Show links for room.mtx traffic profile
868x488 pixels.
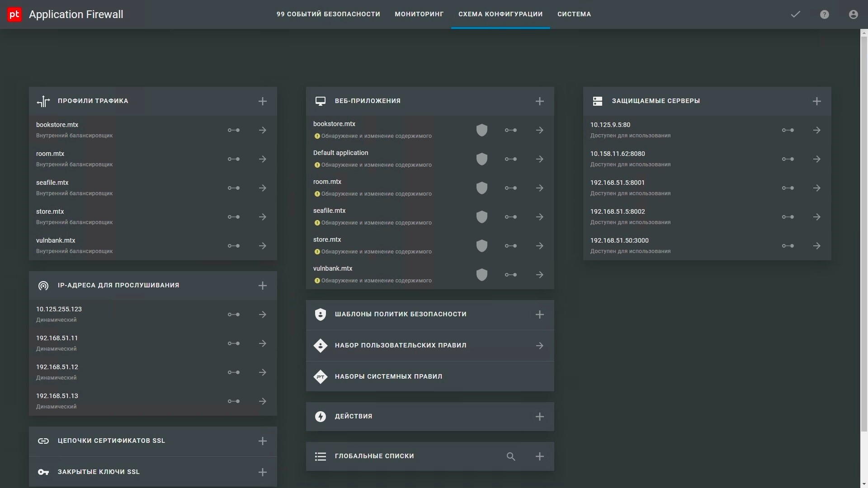click(234, 159)
